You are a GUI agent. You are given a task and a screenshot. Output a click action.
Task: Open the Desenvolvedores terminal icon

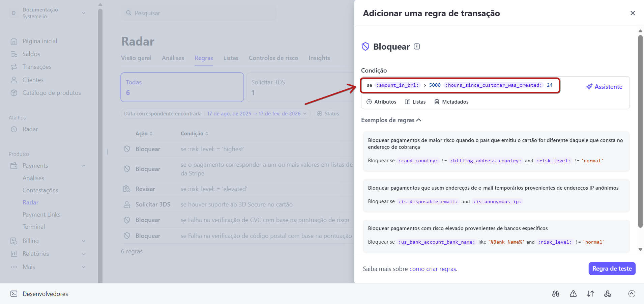tap(14, 294)
